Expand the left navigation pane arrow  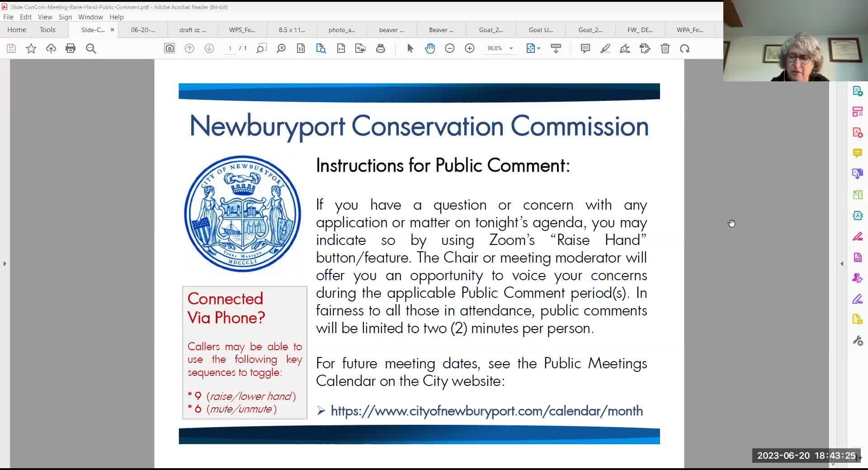tap(5, 263)
